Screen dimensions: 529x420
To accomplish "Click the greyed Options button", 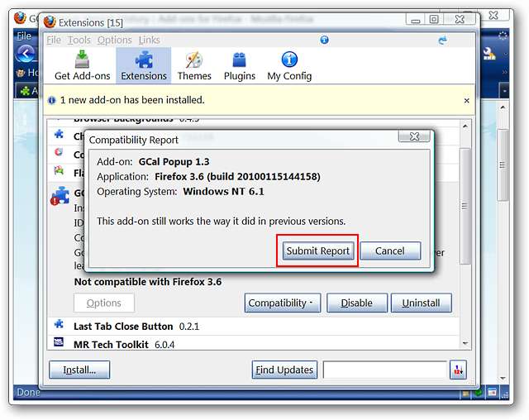I will click(x=104, y=303).
